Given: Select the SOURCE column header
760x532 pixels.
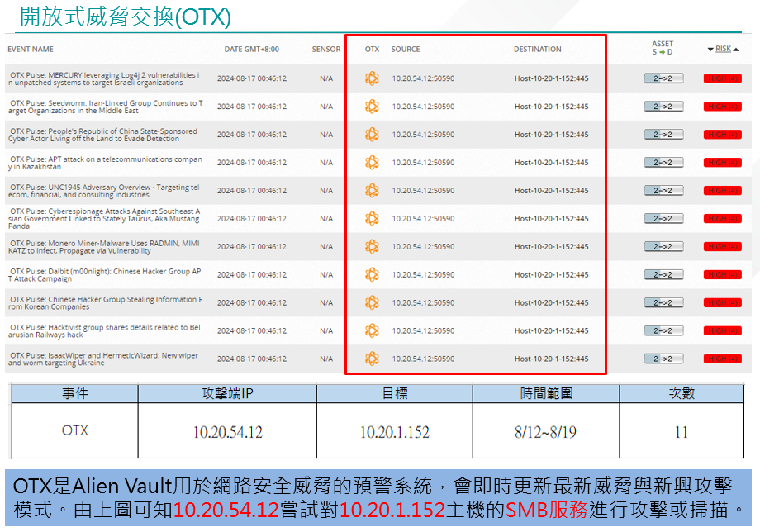Looking at the screenshot, I should coord(406,50).
